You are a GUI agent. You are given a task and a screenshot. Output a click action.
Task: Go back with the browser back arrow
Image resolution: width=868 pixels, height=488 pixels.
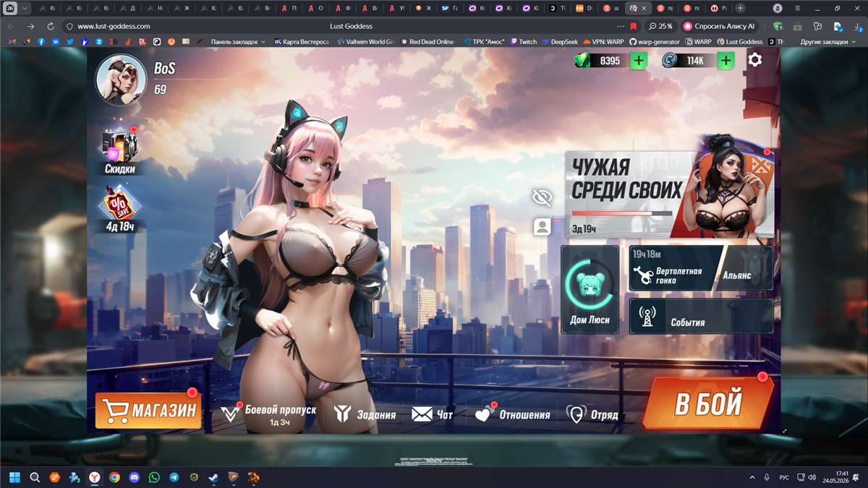click(11, 25)
